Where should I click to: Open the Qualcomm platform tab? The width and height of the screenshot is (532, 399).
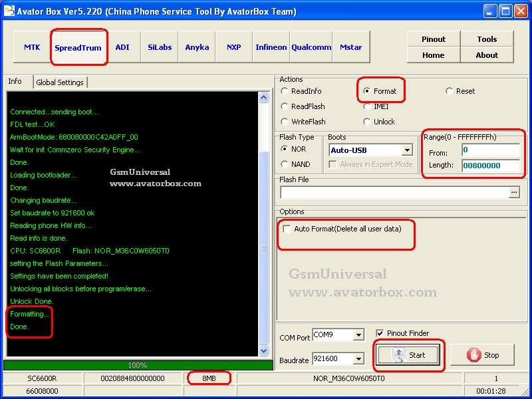coord(311,47)
